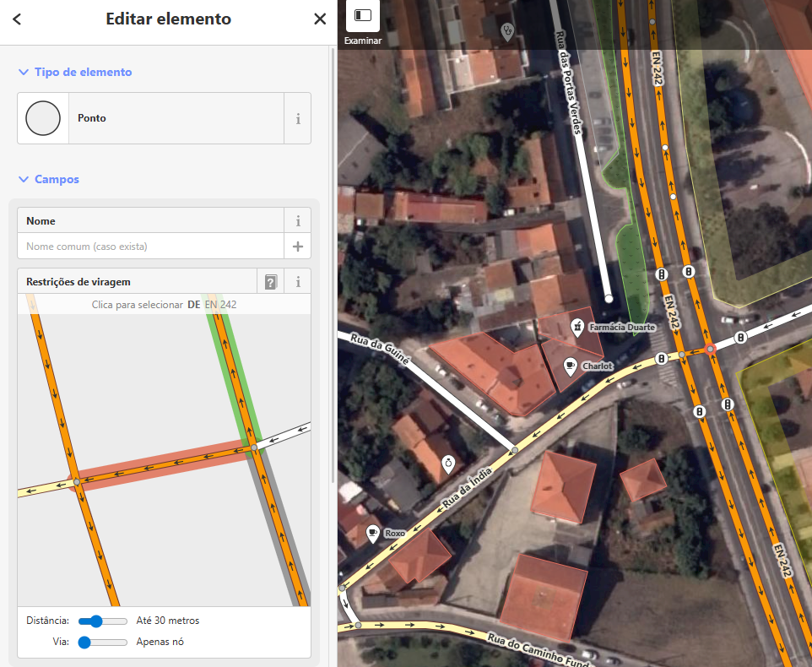The height and width of the screenshot is (667, 812).
Task: Adjust the Via slider
Action: click(x=85, y=642)
